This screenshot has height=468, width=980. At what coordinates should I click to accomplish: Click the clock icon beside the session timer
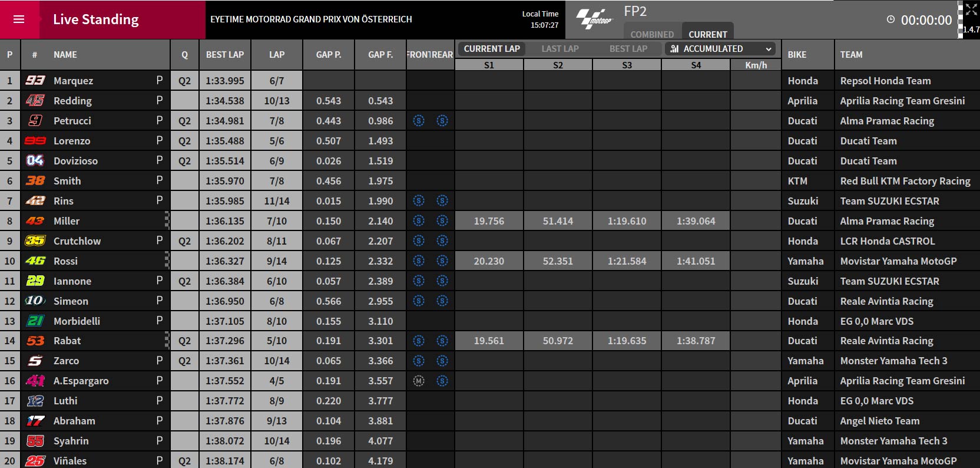tap(890, 19)
